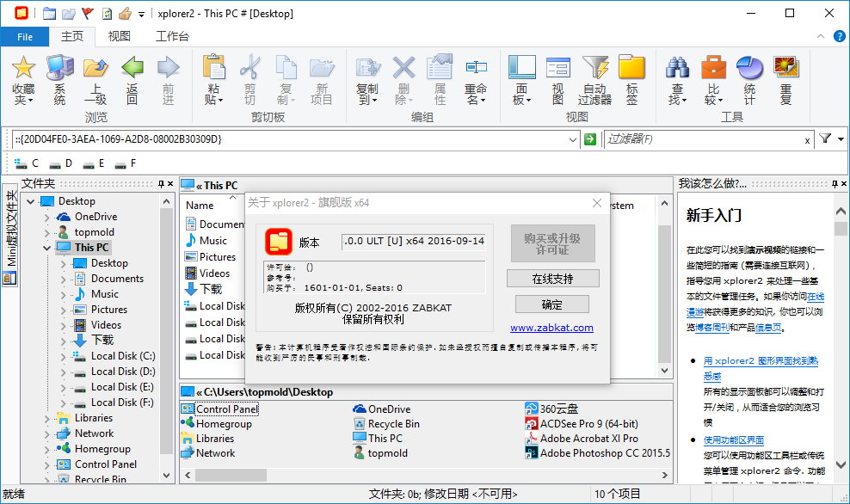Expand the Documents tree node
The height and width of the screenshot is (504, 850).
click(x=63, y=280)
